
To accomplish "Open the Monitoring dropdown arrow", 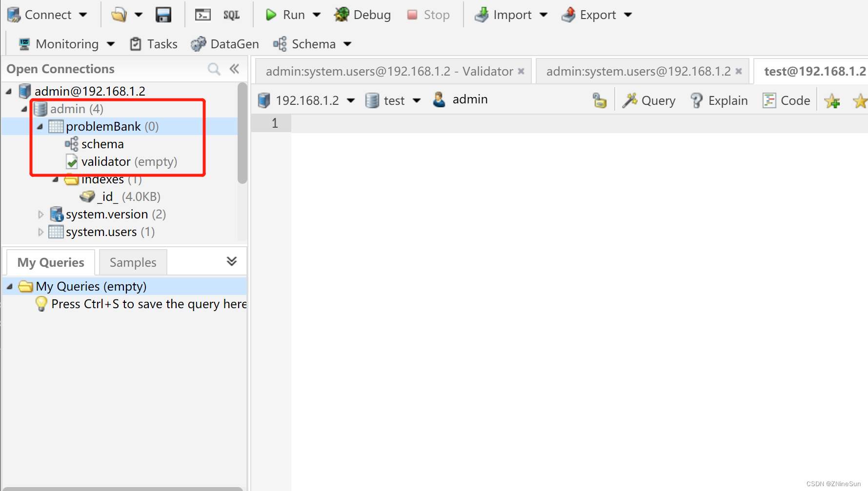I will (x=111, y=44).
